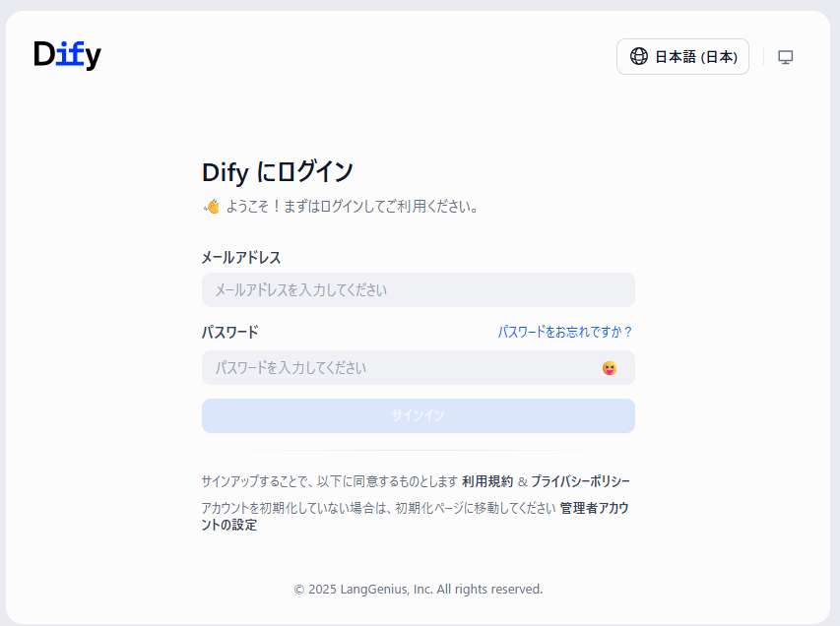The height and width of the screenshot is (626, 840).
Task: Click the waving hand emoji
Action: (211, 207)
